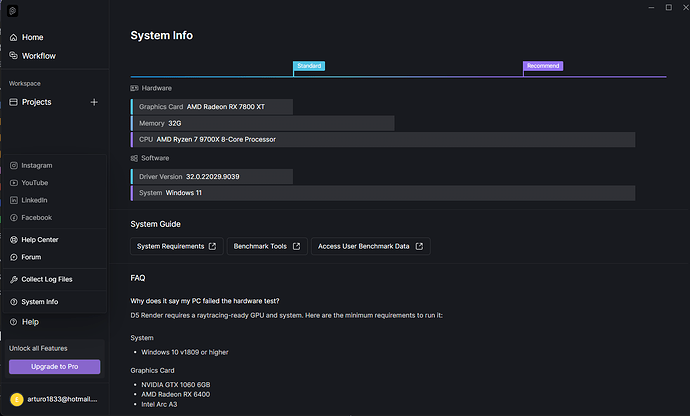Launch Benchmark Tools external link

[x=266, y=246]
